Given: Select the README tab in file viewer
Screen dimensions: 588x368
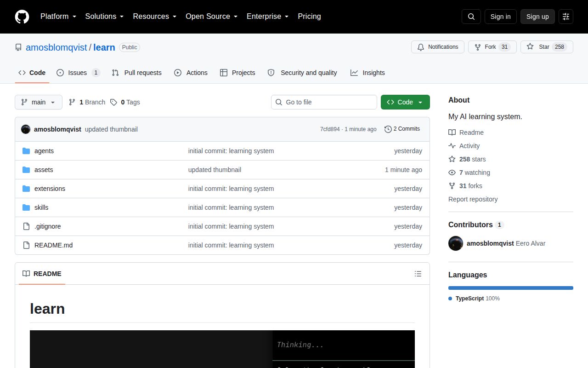Looking at the screenshot, I should 42,274.
